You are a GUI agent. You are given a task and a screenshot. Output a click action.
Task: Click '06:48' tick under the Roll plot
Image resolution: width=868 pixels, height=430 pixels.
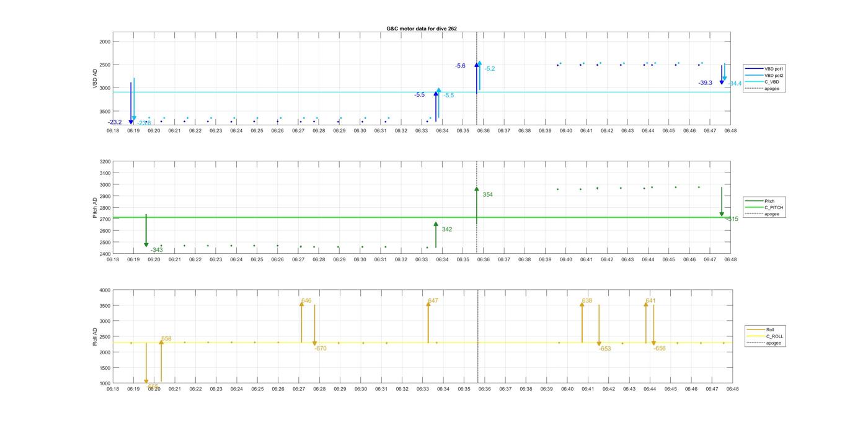[x=732, y=389]
